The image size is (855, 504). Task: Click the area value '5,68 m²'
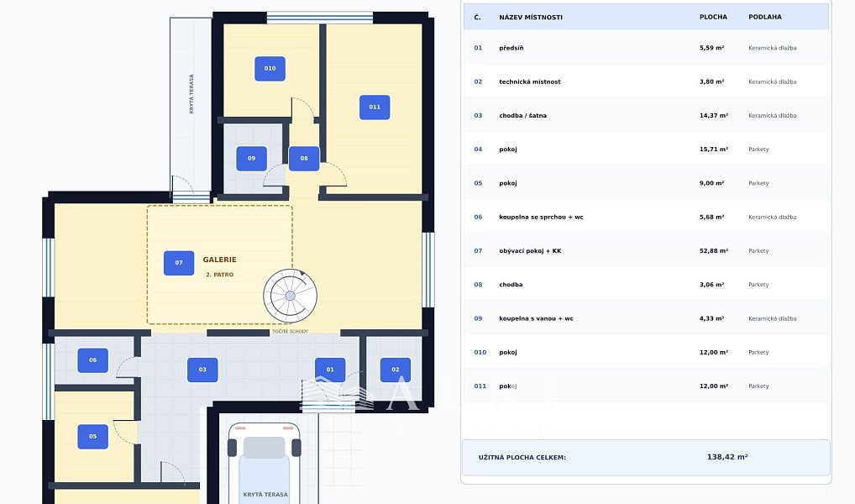(712, 217)
